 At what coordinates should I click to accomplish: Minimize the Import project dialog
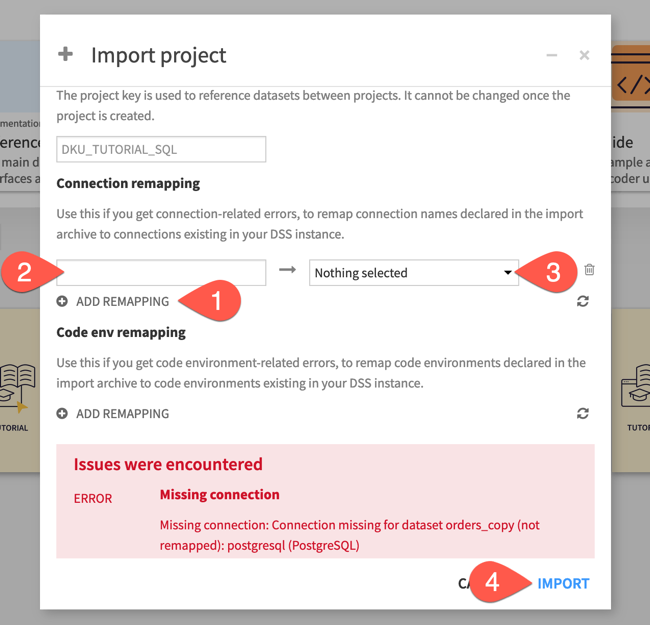[551, 55]
